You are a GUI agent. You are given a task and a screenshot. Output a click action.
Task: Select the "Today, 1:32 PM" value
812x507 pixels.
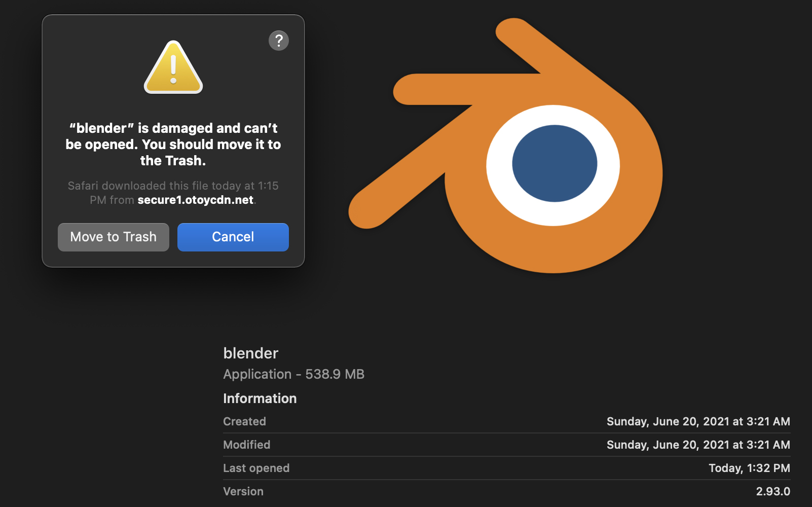(749, 468)
